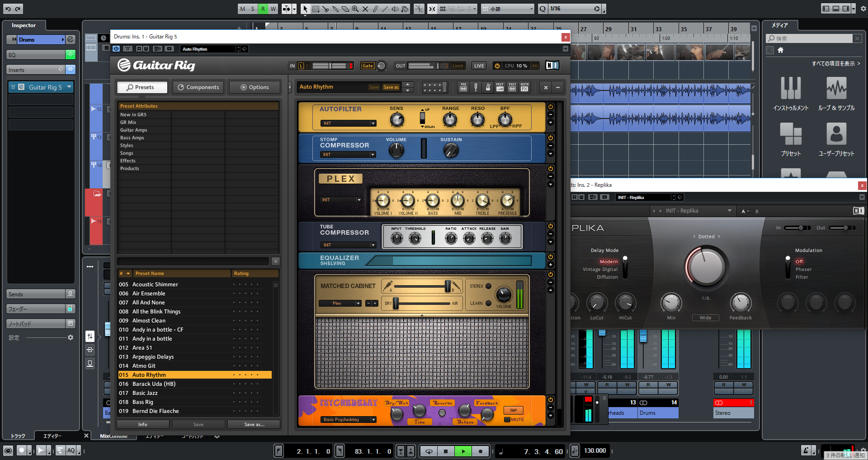Open User Presets in Media panel

(836, 140)
